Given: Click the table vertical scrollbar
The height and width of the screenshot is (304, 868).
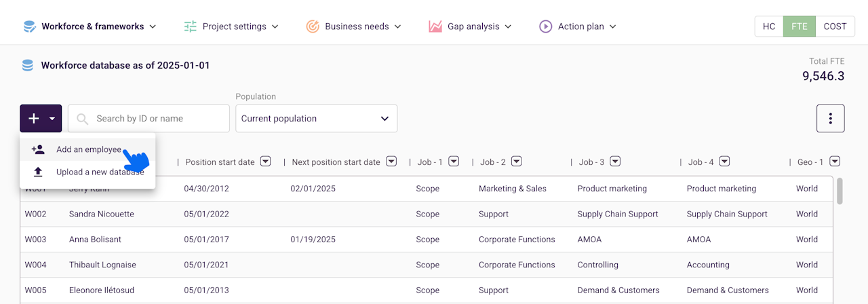Looking at the screenshot, I should coord(840,191).
